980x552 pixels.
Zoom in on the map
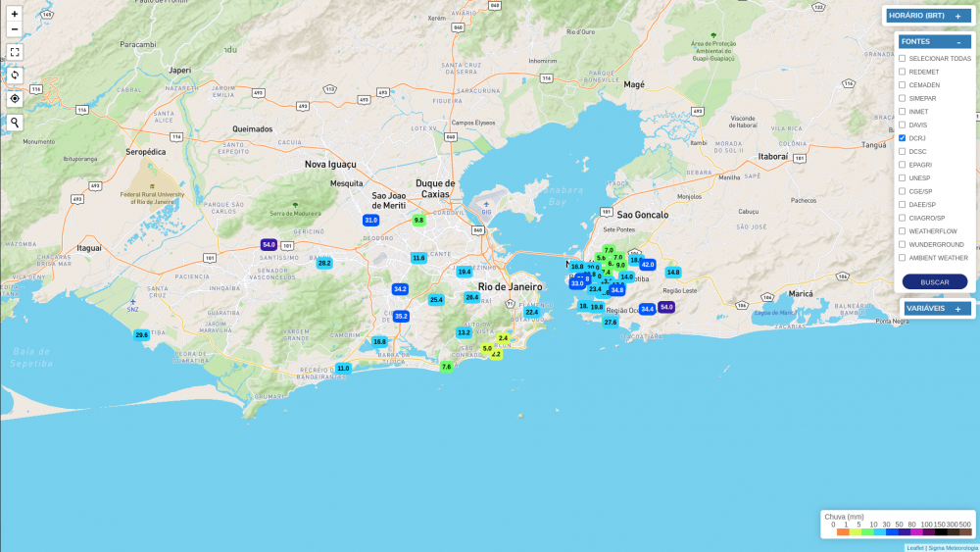(x=15, y=14)
